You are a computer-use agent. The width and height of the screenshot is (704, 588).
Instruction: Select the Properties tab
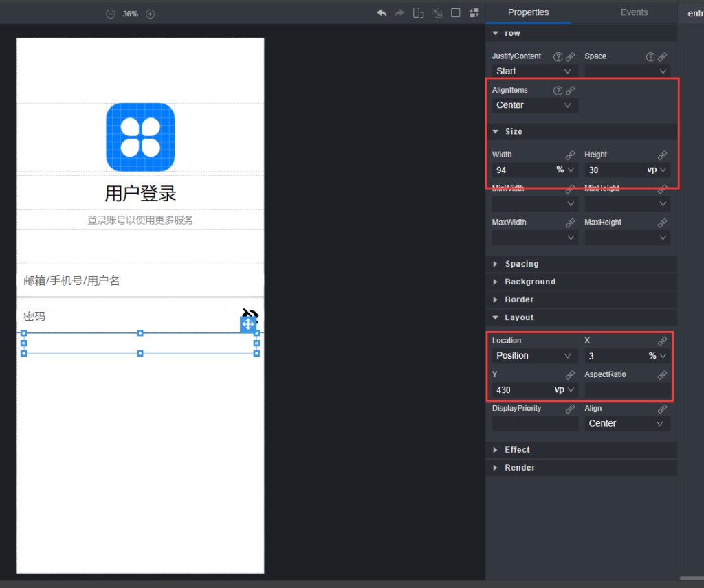(x=528, y=12)
